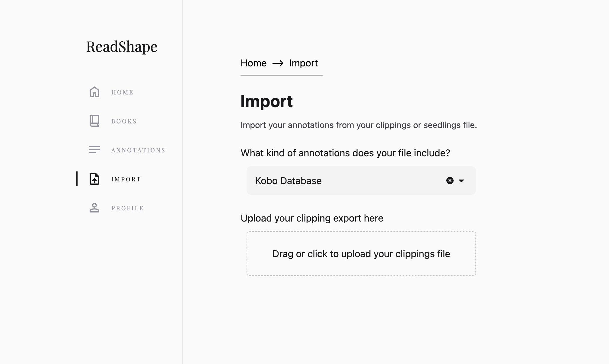This screenshot has height=364, width=609.
Task: Click the Import file-upload icon
Action: 94,179
